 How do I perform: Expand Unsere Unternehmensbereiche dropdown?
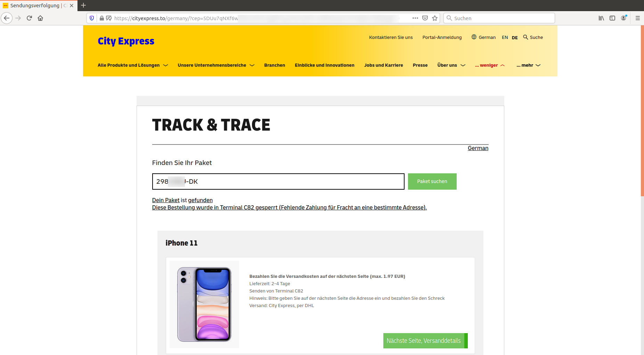[x=216, y=65]
